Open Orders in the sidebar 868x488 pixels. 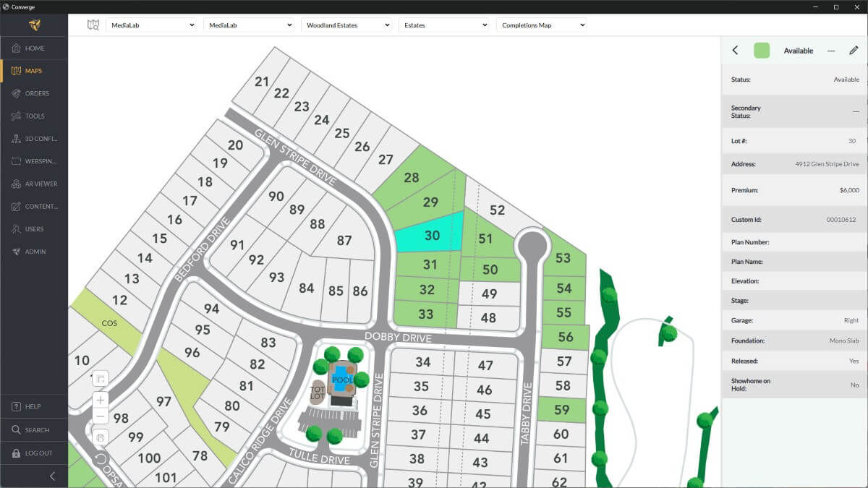click(36, 93)
